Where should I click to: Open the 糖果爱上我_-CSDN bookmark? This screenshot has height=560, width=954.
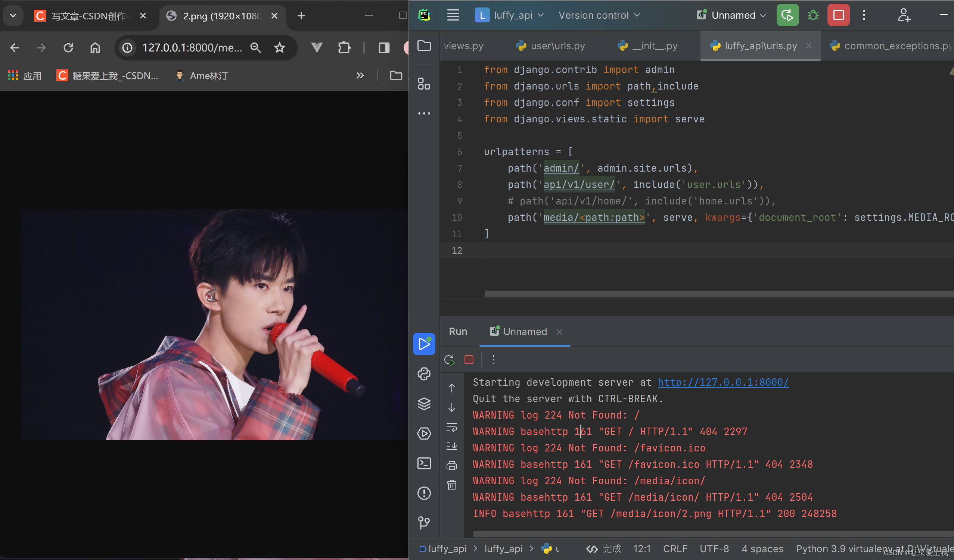pyautogui.click(x=108, y=76)
